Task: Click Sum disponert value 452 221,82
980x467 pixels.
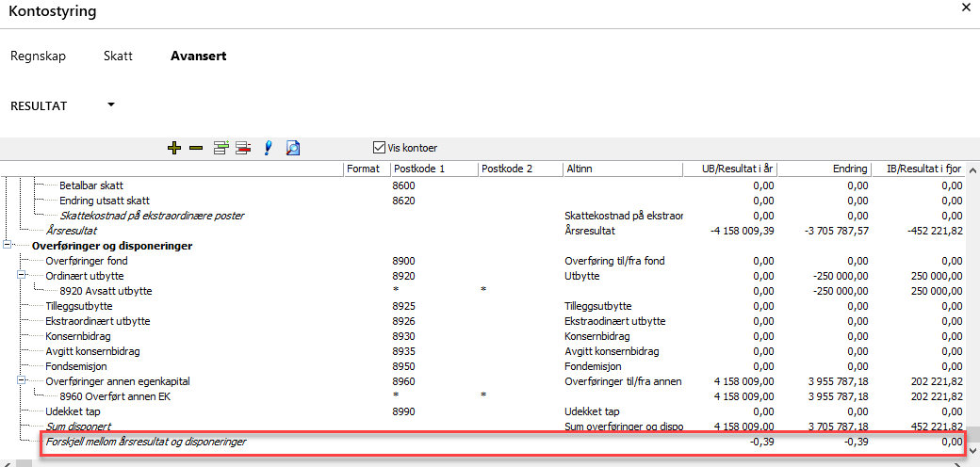Action: [x=937, y=427]
